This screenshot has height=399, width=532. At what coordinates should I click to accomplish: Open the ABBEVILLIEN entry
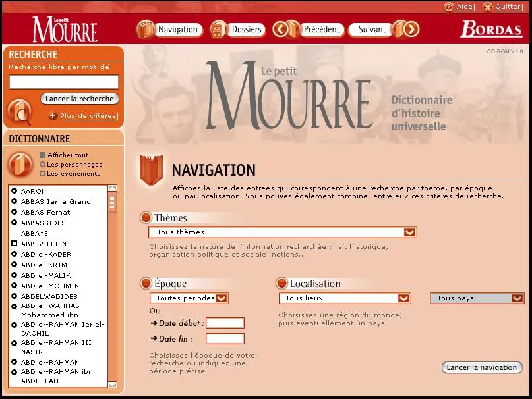tap(44, 244)
